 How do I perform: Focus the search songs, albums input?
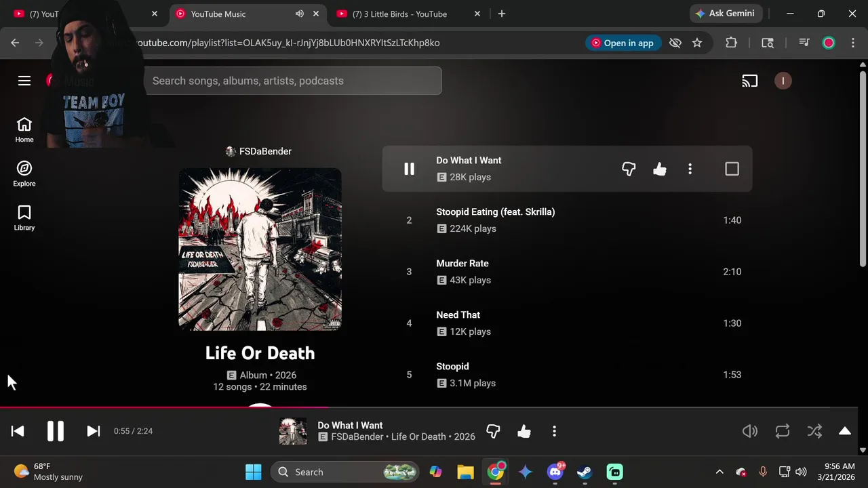coord(292,81)
